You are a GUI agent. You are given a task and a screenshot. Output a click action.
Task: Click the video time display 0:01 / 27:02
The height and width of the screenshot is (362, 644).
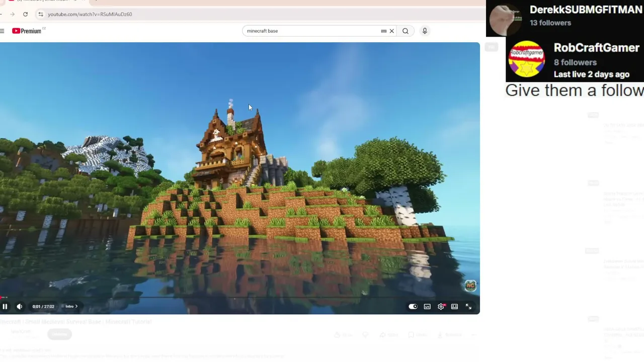point(43,307)
